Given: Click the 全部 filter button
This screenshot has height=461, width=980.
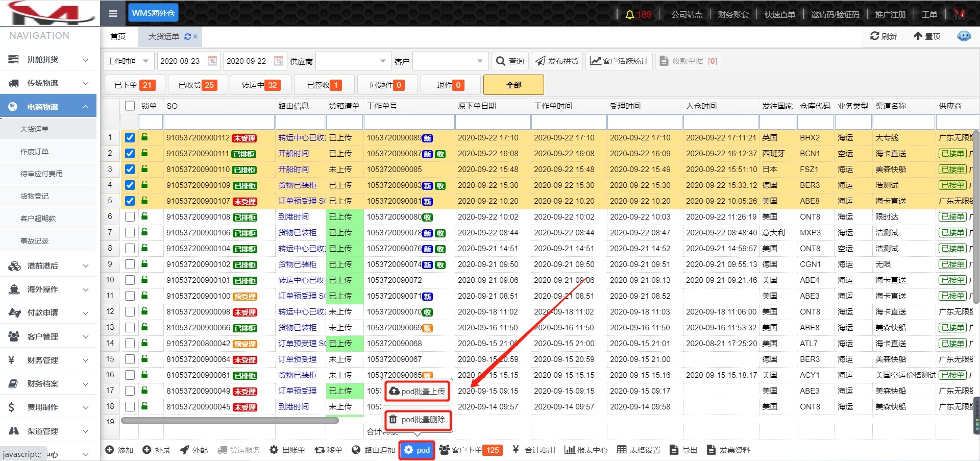Looking at the screenshot, I should 513,85.
